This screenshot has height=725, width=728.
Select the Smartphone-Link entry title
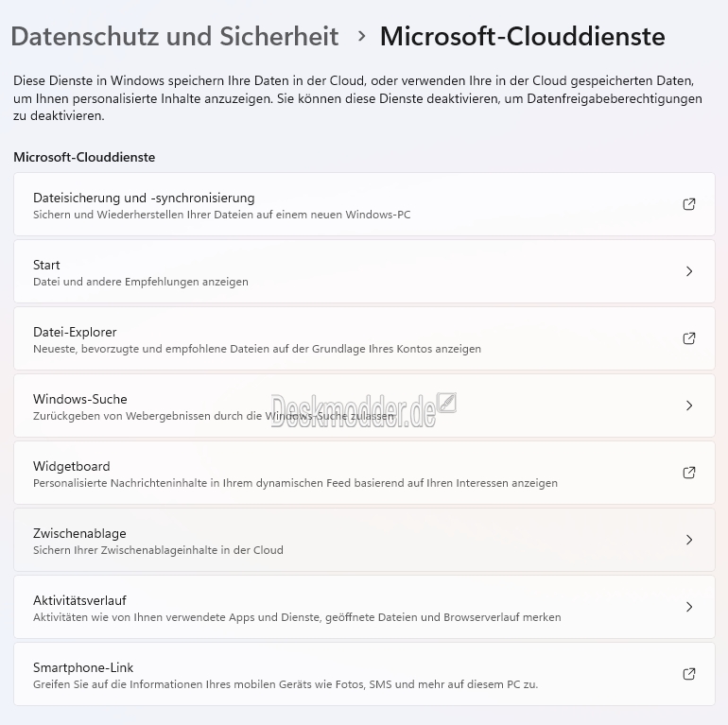tap(83, 668)
